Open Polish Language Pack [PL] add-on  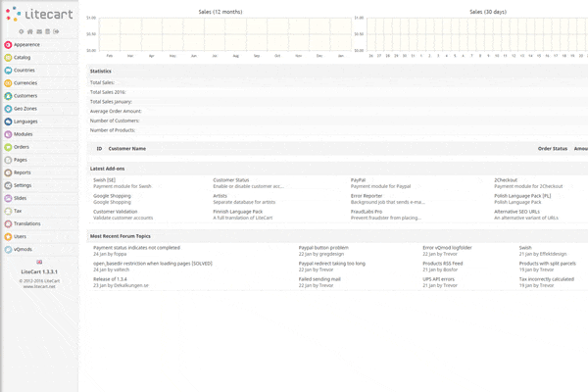click(x=522, y=196)
